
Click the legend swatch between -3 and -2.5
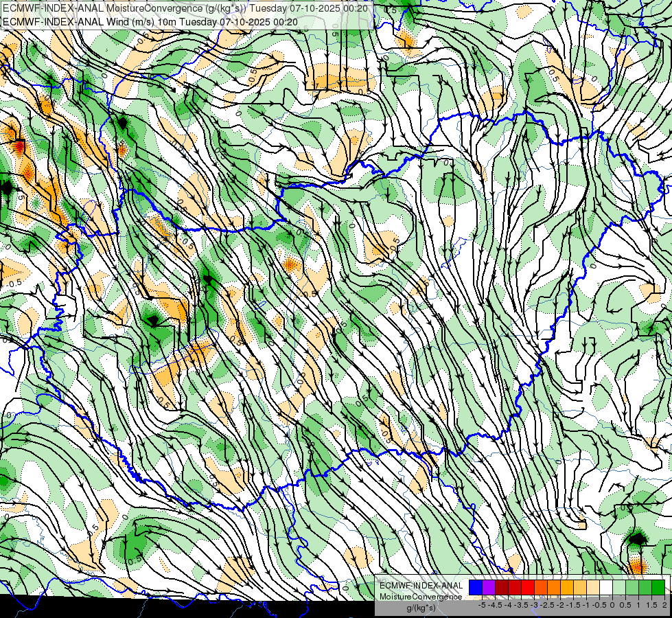coord(541,588)
